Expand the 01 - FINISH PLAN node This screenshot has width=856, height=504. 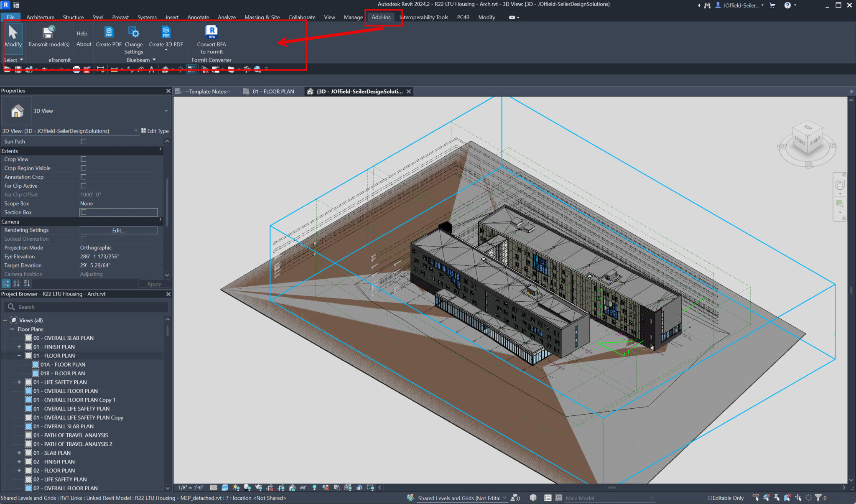coord(19,347)
